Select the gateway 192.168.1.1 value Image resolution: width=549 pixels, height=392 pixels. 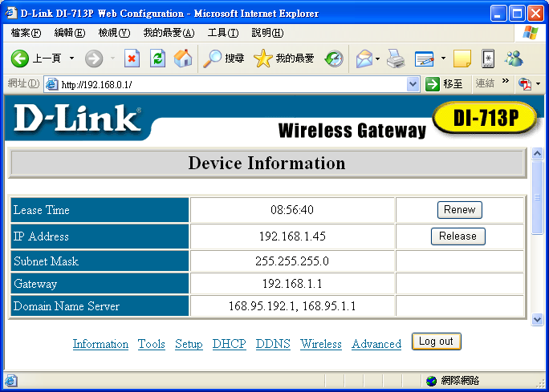(292, 283)
